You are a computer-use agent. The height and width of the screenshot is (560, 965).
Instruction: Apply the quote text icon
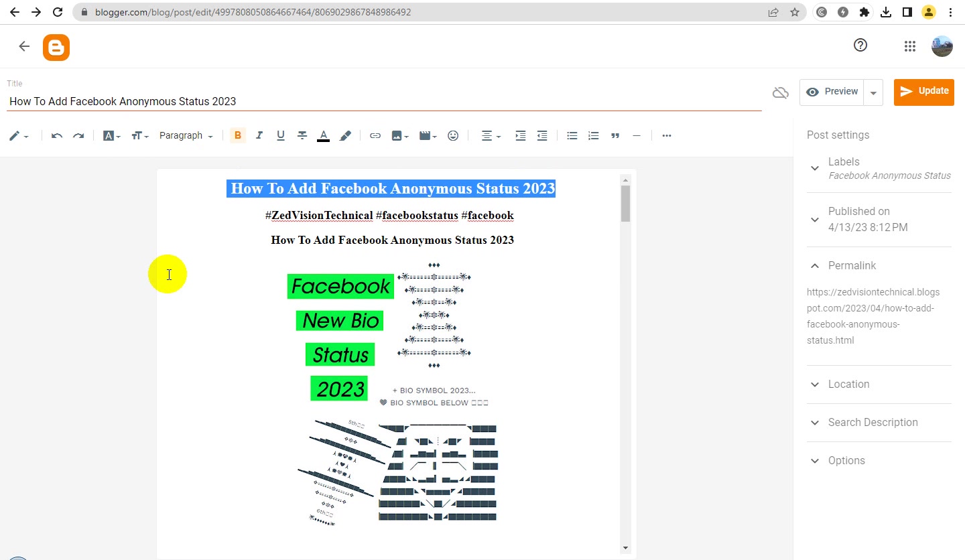tap(615, 136)
